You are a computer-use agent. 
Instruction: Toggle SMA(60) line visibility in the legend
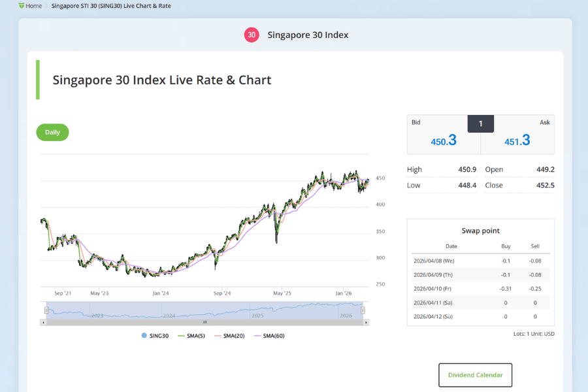click(270, 335)
